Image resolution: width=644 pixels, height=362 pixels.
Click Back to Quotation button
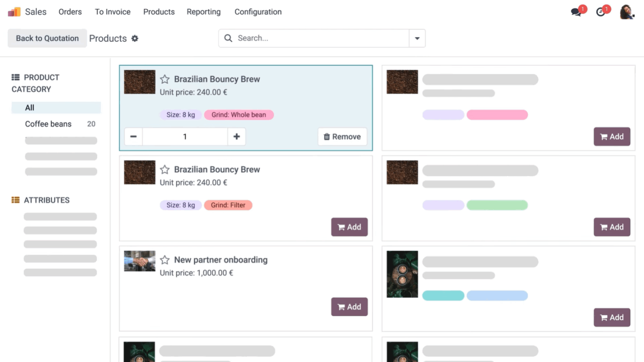click(47, 38)
